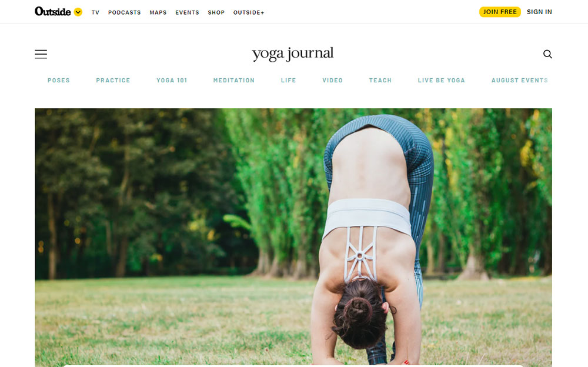Select the MEDITATION category

coord(233,81)
